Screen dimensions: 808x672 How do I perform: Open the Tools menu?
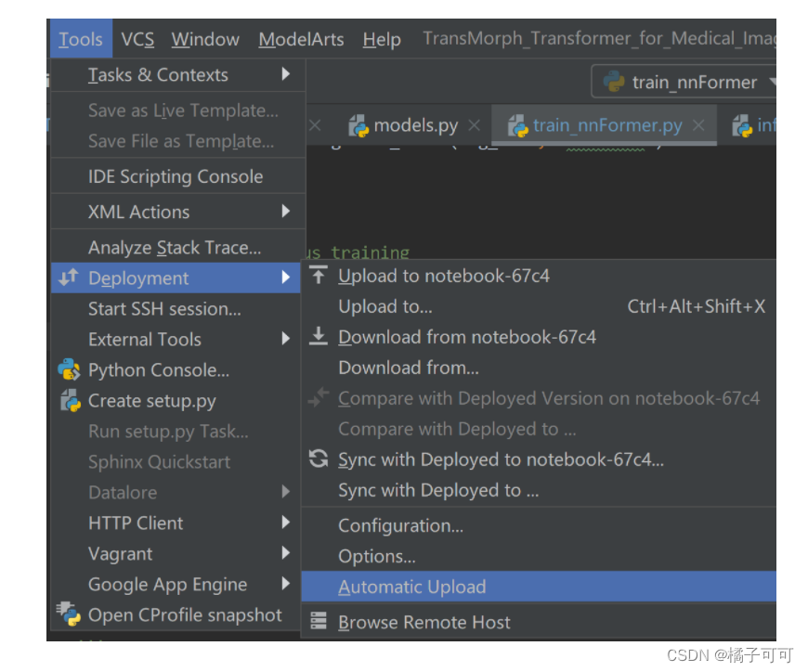(x=81, y=39)
